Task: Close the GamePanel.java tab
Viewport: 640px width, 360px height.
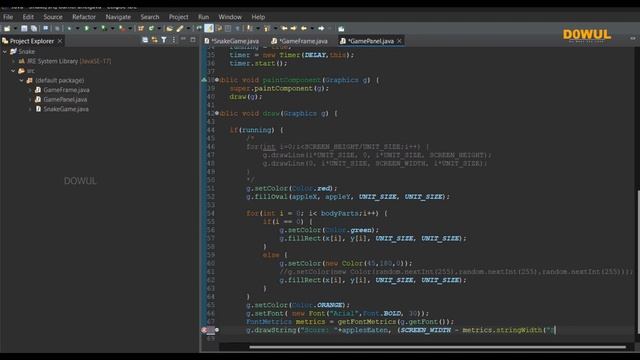Action: (399, 41)
